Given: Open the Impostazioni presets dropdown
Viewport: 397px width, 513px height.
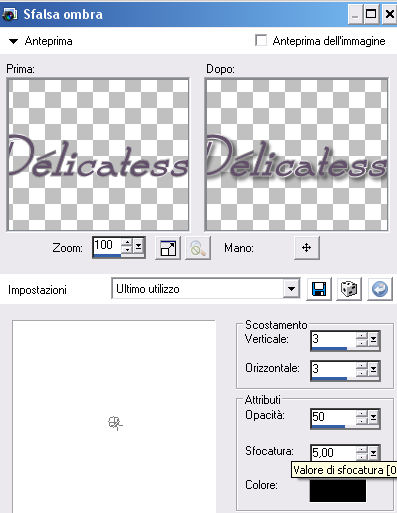Looking at the screenshot, I should click(291, 289).
